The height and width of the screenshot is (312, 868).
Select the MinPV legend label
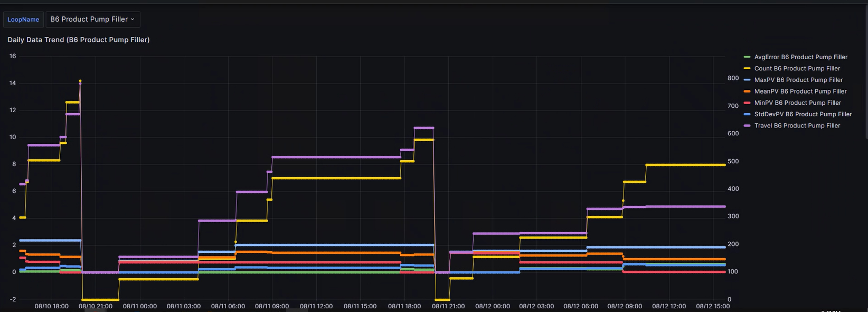click(x=797, y=103)
